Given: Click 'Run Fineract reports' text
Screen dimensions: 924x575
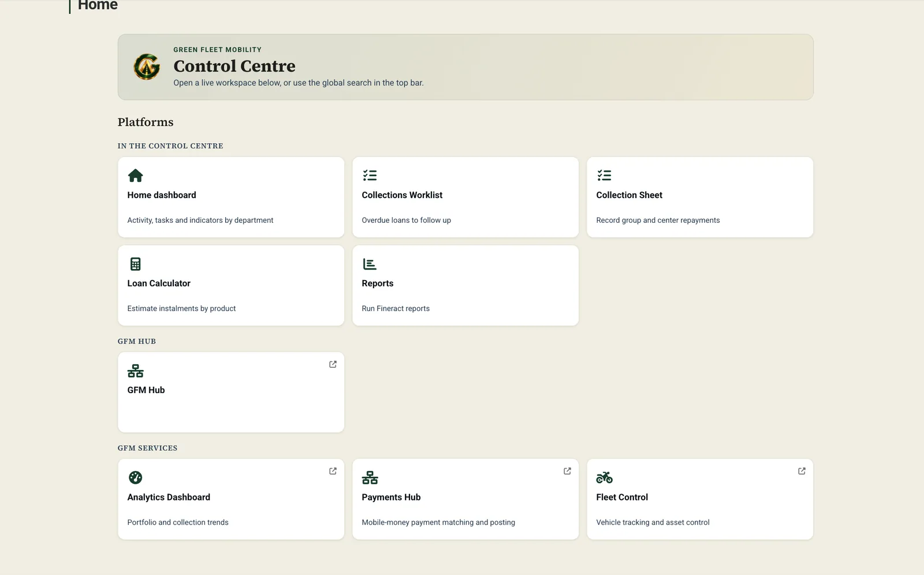Looking at the screenshot, I should (396, 308).
